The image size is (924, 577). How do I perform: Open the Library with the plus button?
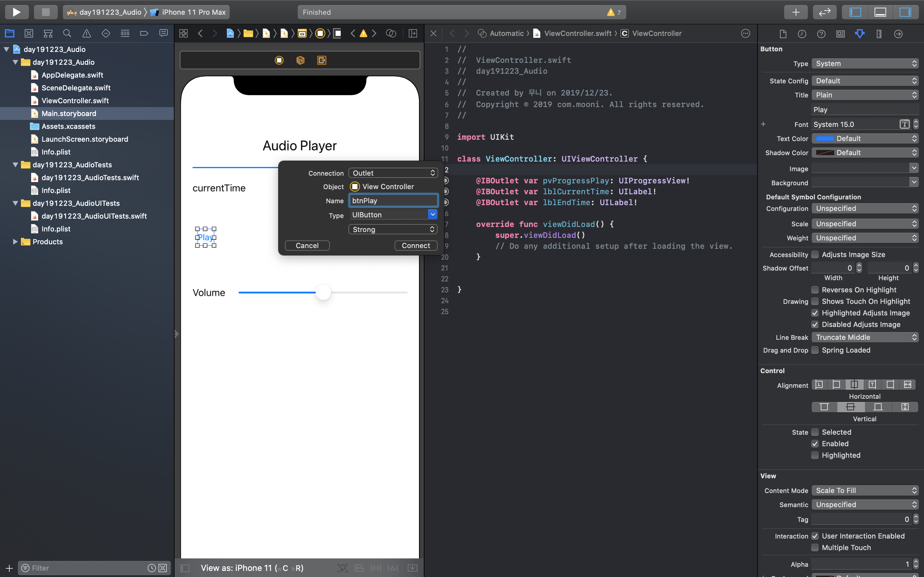[x=796, y=12]
